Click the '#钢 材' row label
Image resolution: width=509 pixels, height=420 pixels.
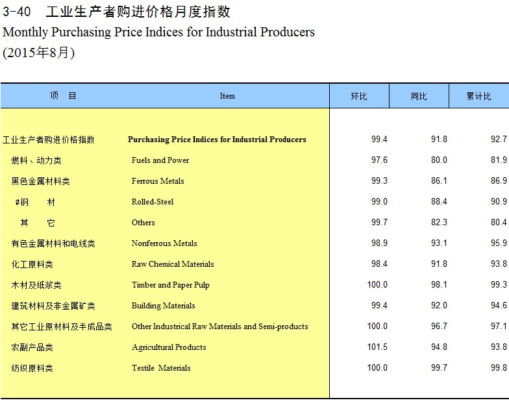pyautogui.click(x=35, y=202)
